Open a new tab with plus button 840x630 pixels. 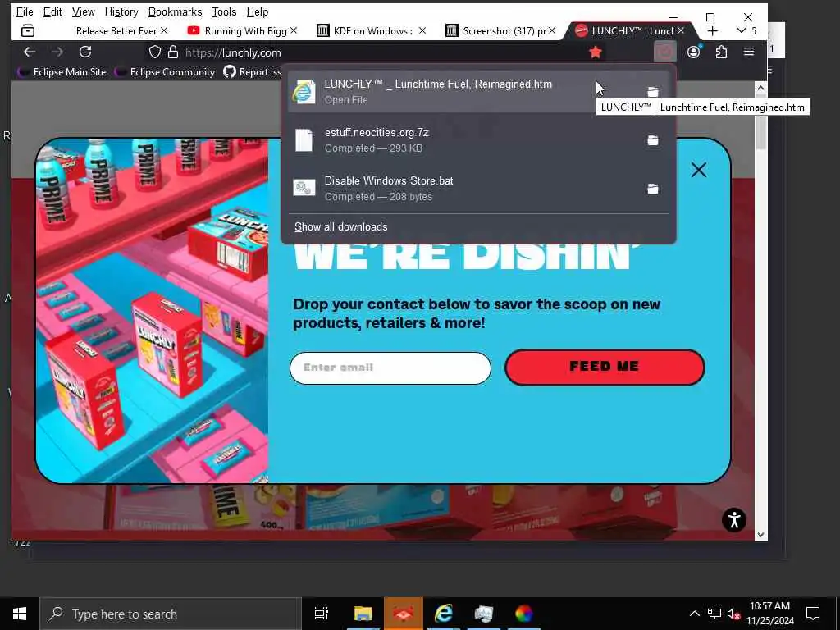pyautogui.click(x=713, y=31)
